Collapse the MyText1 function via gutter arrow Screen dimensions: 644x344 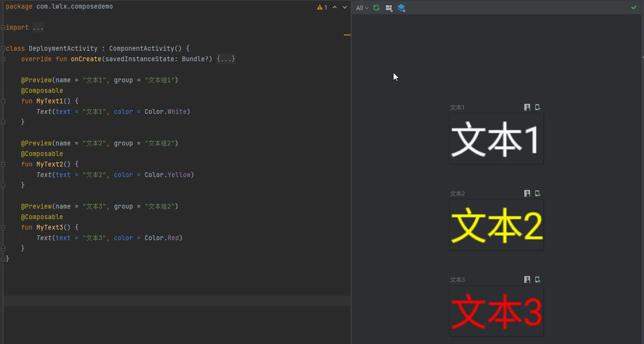pos(3,101)
